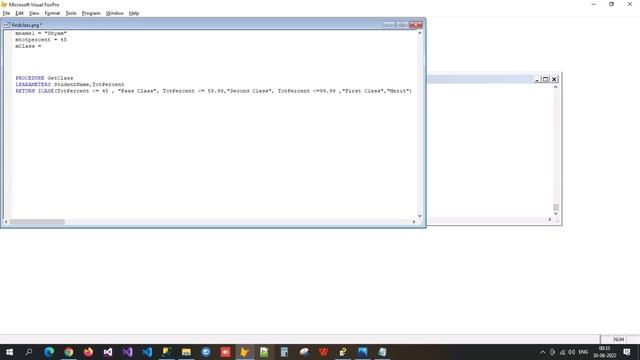Open the Calculator icon on the taskbar

coord(284,352)
